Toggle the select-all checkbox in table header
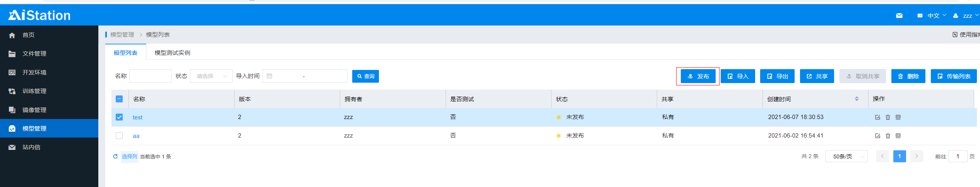Screen dimensions: 980x187 point(119,99)
